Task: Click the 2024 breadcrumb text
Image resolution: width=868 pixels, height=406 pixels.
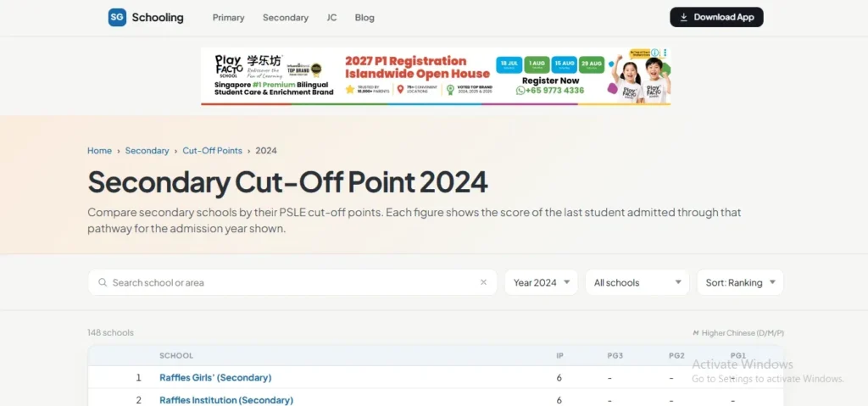Action: [x=266, y=151]
